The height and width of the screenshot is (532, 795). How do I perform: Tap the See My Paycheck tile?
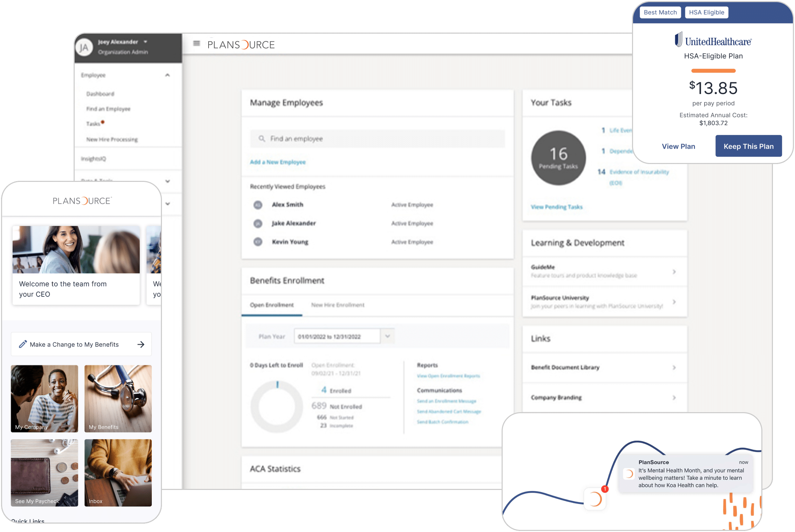click(x=45, y=473)
